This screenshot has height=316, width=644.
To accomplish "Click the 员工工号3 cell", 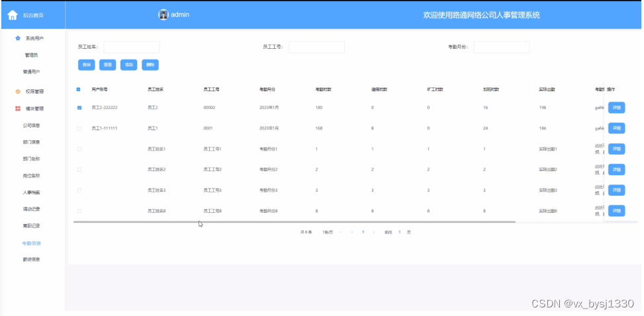I will [x=212, y=190].
